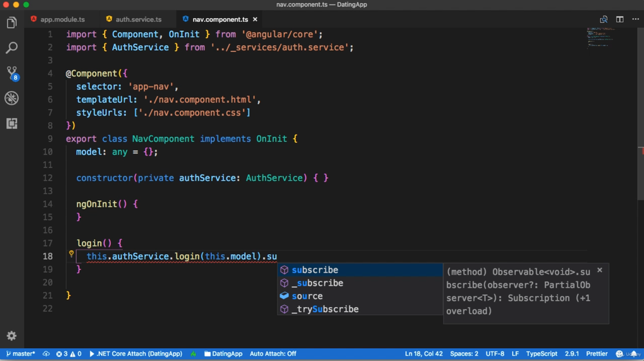
Task: Click the 'login()' method name on line 17
Action: pos(93,243)
